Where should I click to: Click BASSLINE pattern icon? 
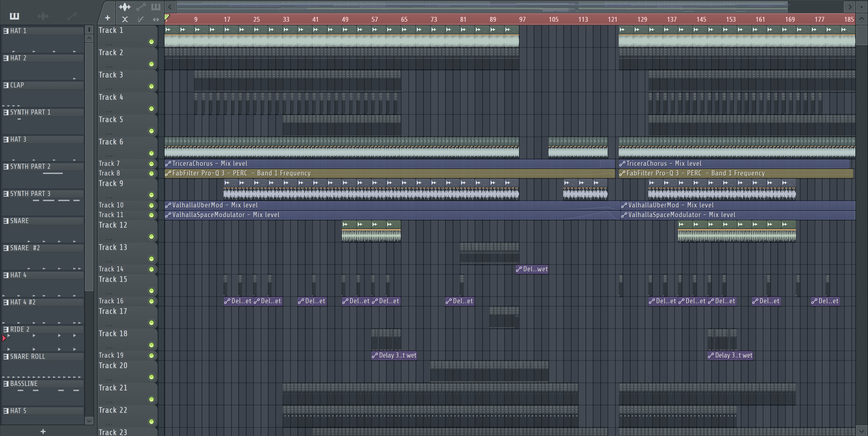pyautogui.click(x=6, y=384)
